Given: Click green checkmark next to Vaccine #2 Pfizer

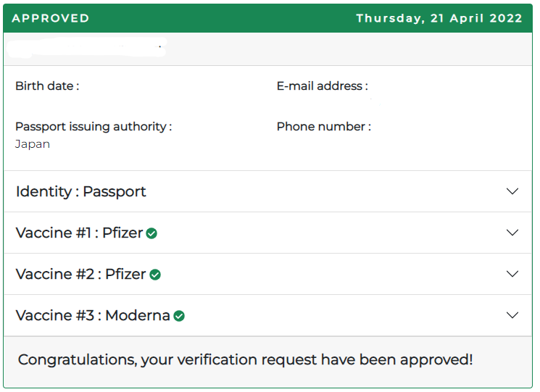Looking at the screenshot, I should pos(155,275).
